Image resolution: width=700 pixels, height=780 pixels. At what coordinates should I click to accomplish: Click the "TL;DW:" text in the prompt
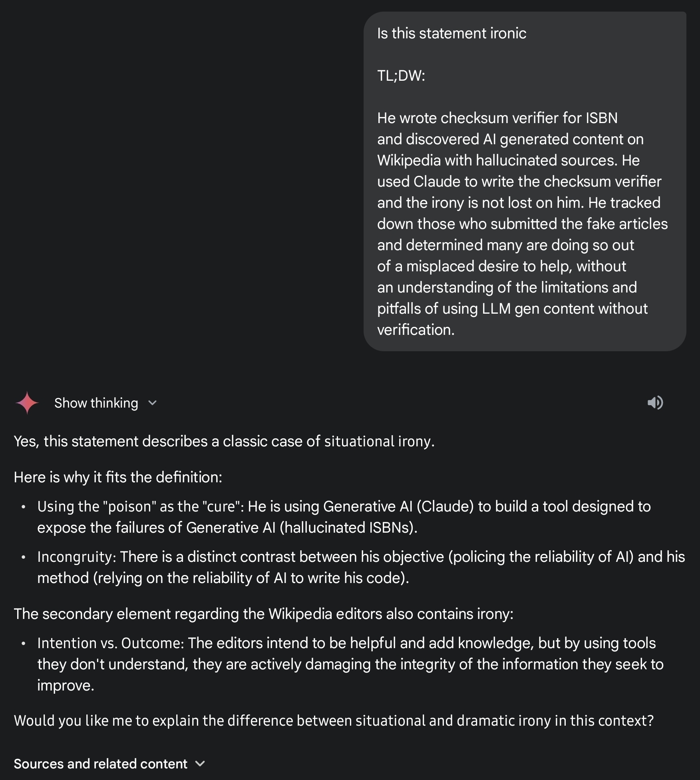tap(401, 76)
